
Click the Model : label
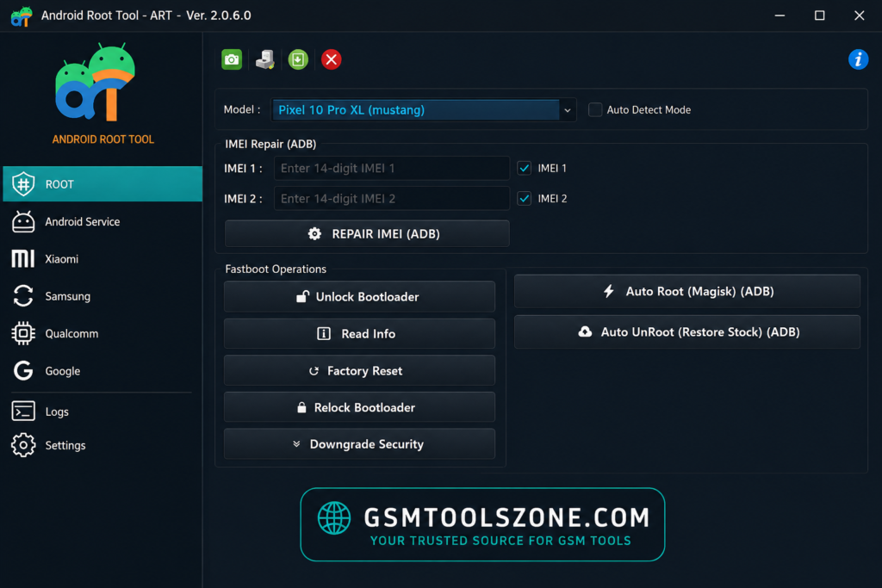(x=242, y=109)
